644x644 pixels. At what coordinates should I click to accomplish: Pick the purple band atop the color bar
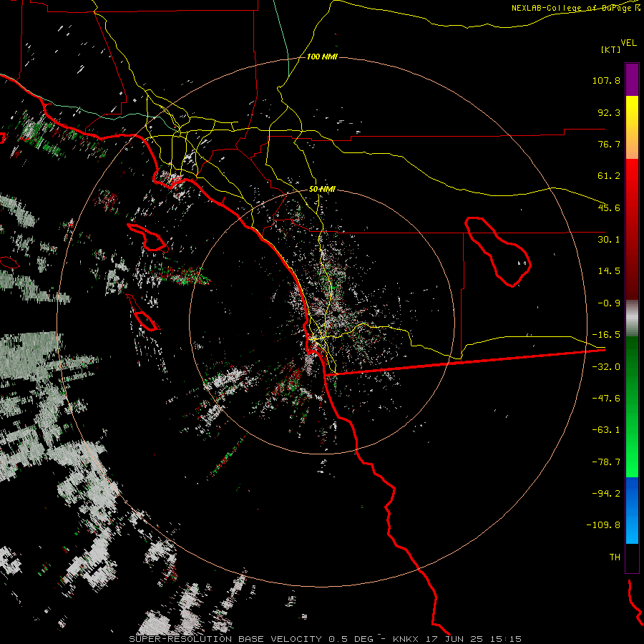(x=632, y=79)
